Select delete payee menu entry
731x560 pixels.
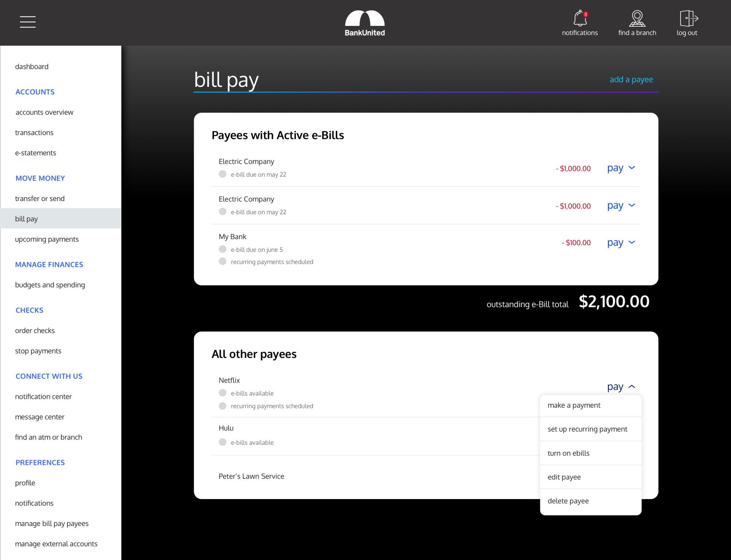pos(568,501)
